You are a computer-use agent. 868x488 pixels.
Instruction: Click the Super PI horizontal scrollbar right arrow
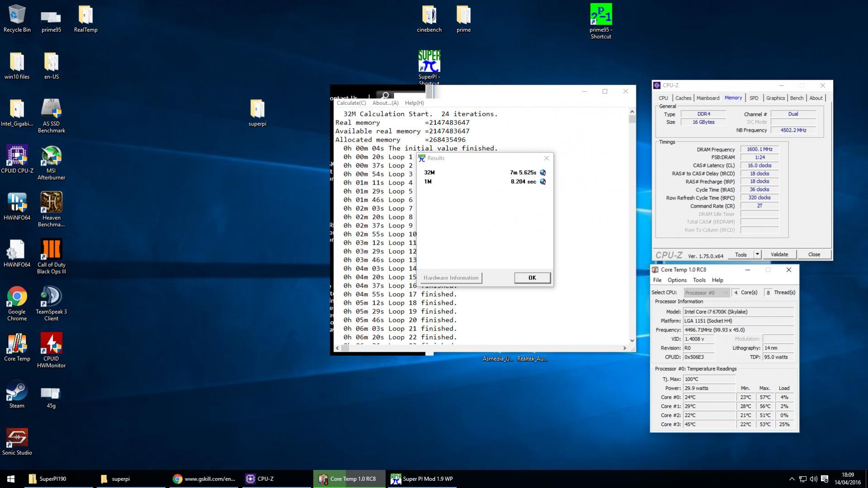click(625, 348)
